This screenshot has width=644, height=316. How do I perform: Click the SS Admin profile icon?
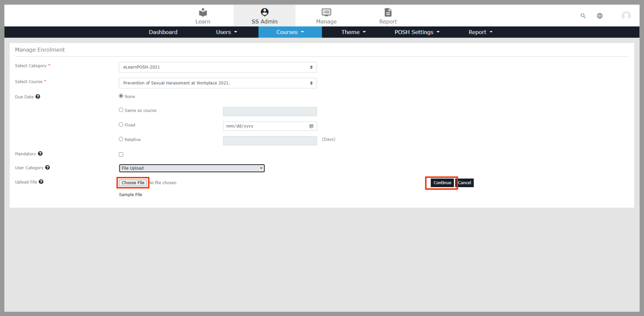(x=264, y=12)
